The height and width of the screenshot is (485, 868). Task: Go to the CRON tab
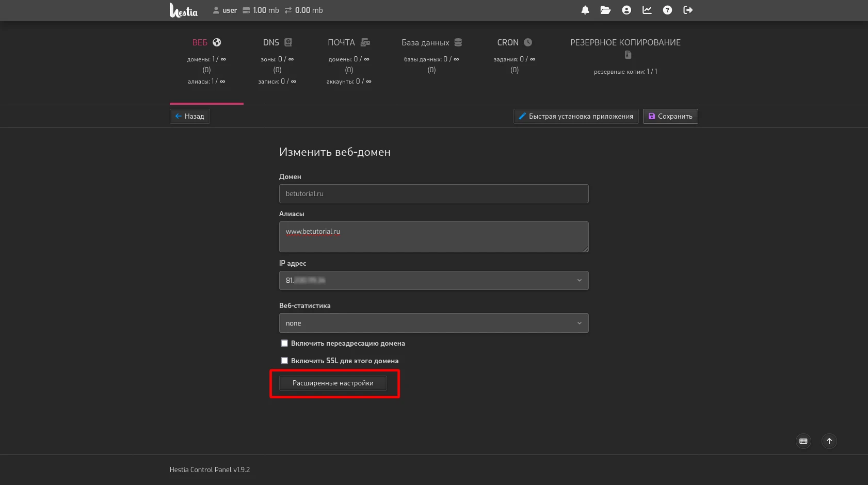pos(514,43)
